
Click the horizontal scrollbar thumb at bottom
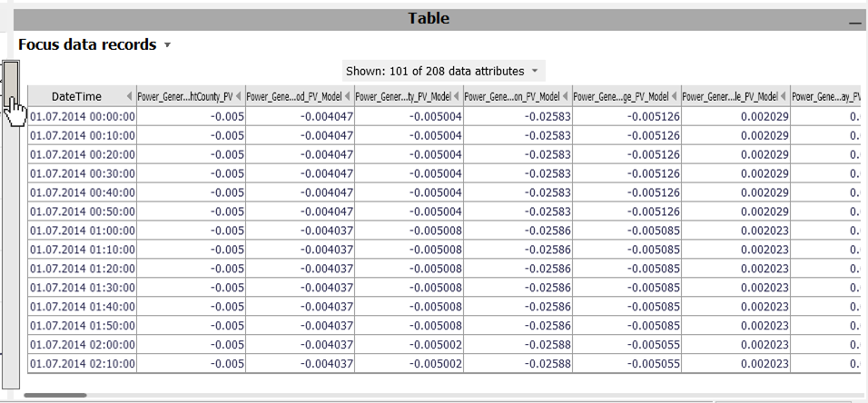(55, 395)
